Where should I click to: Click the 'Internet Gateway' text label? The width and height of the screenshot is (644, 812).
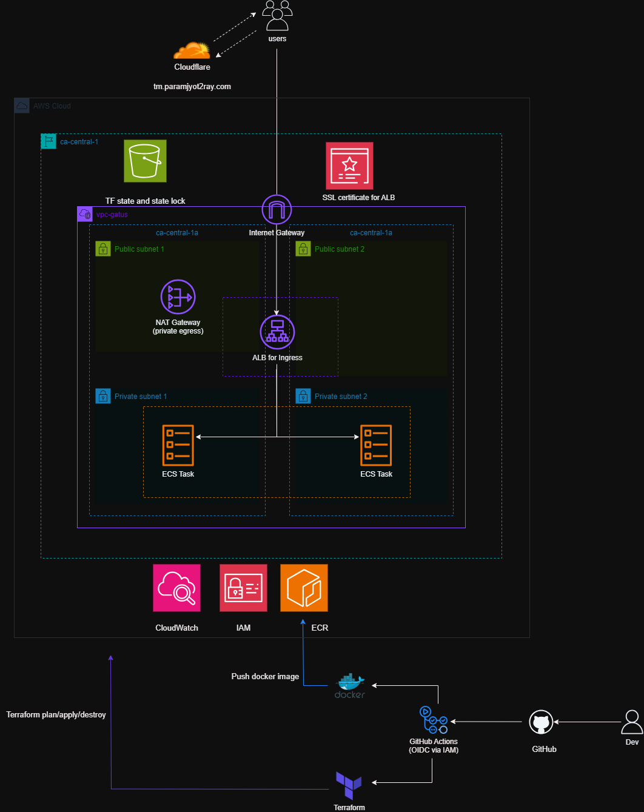(x=277, y=233)
